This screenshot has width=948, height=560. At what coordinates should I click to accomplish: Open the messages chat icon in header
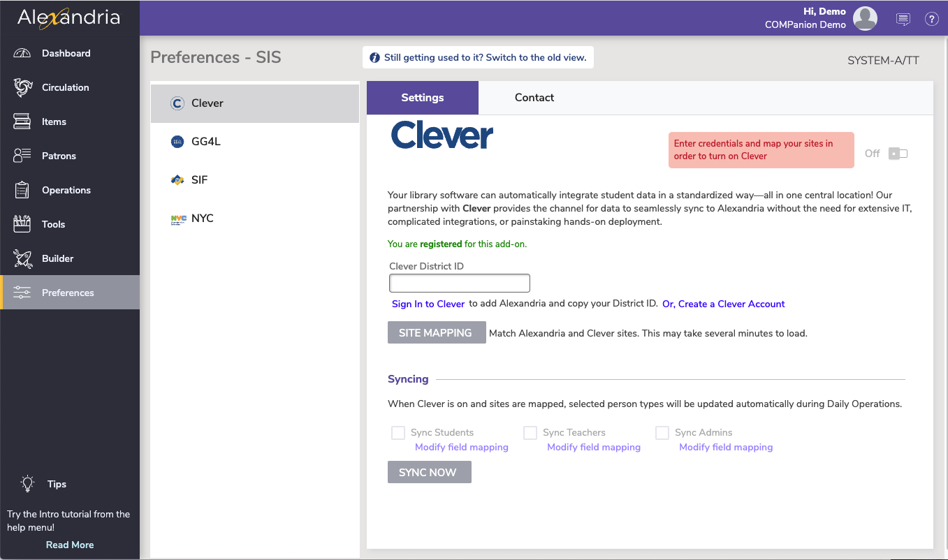coord(903,20)
